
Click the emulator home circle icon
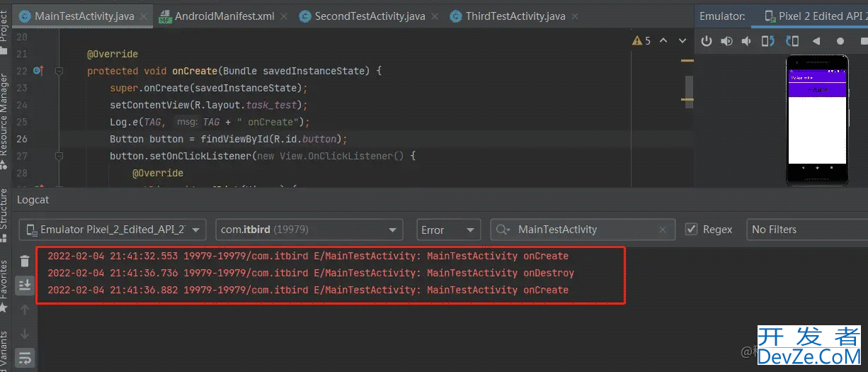tap(840, 41)
